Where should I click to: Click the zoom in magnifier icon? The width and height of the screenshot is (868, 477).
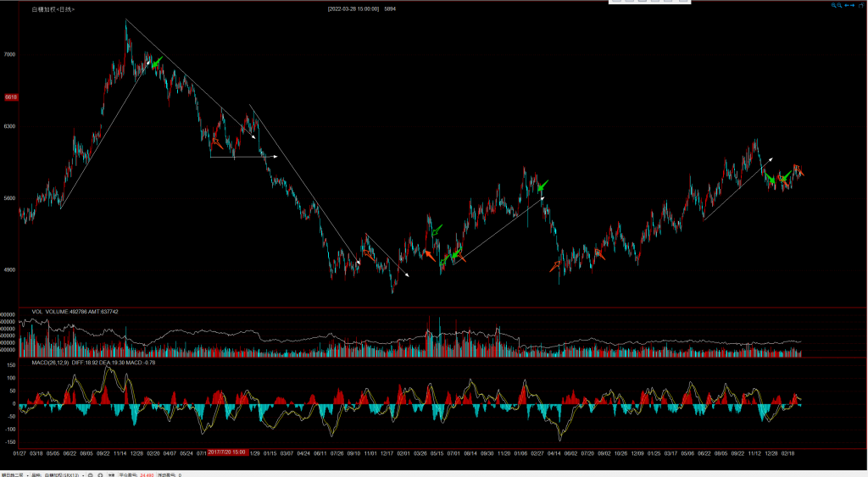(x=834, y=5)
